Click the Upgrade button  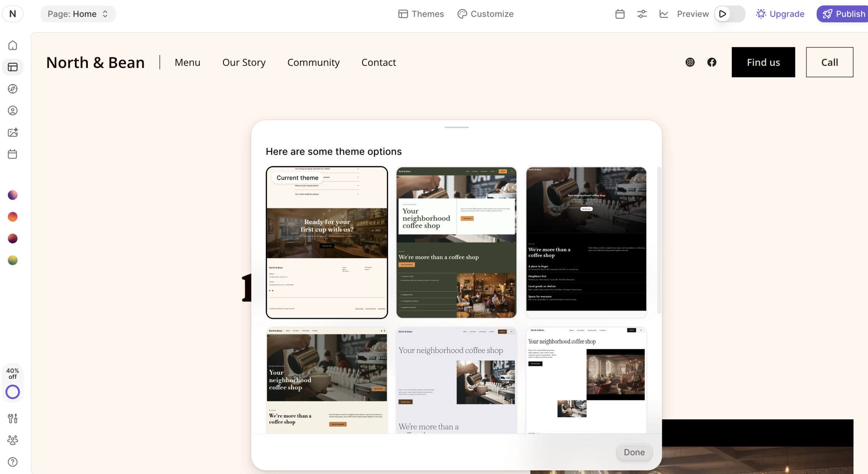pyautogui.click(x=780, y=14)
